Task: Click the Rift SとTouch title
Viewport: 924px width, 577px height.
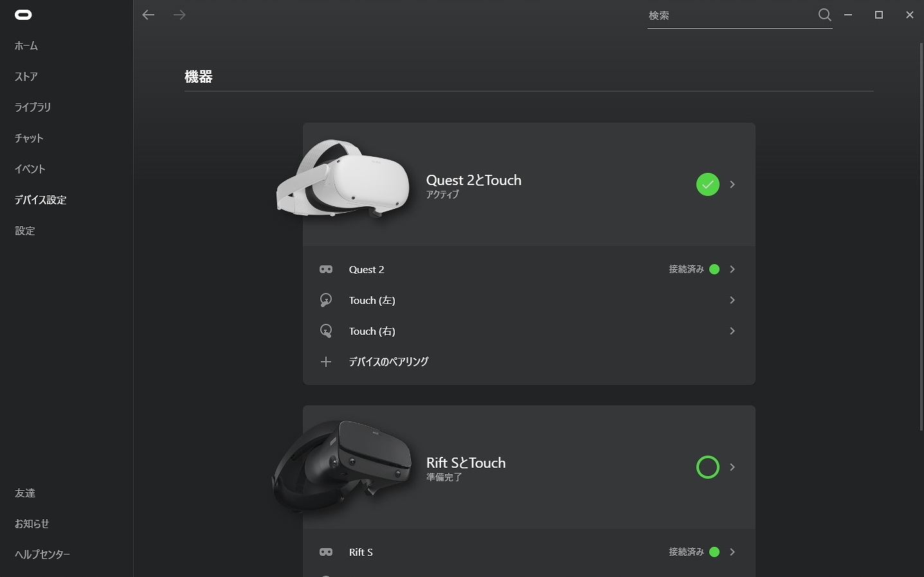Action: coord(466,463)
